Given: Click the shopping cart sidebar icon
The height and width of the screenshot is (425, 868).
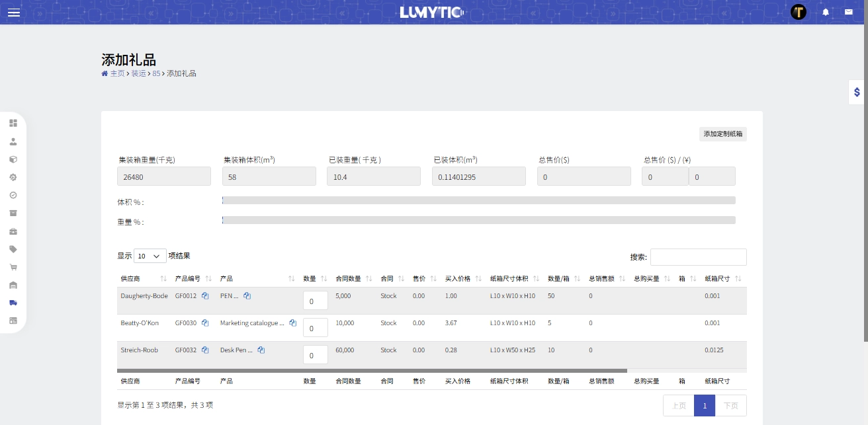Looking at the screenshot, I should [x=13, y=267].
